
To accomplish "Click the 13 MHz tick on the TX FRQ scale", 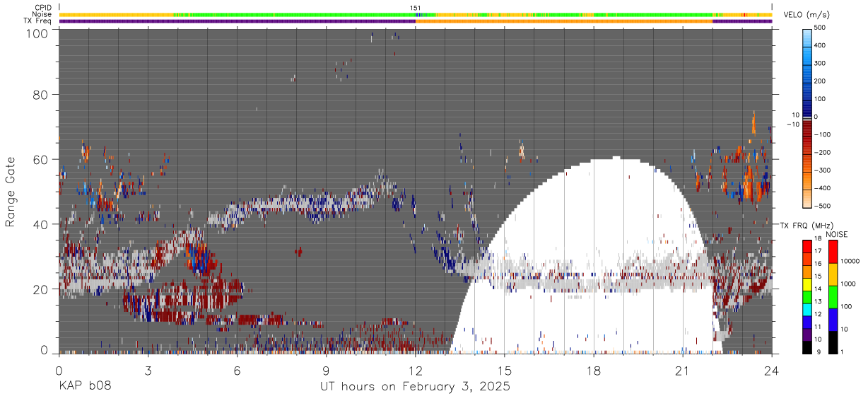I will coord(819,302).
